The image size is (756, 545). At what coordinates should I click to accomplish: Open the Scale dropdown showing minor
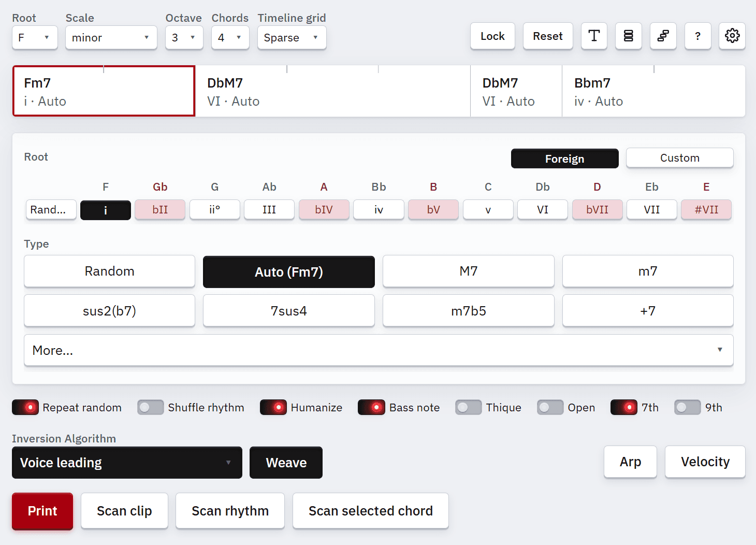pyautogui.click(x=111, y=38)
